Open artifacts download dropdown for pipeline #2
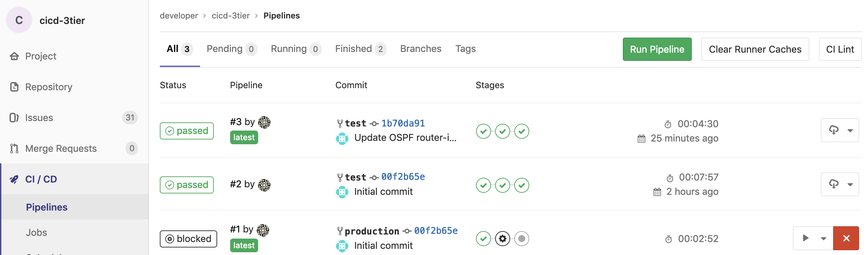Screen dimensions: 868x255 coord(840,184)
